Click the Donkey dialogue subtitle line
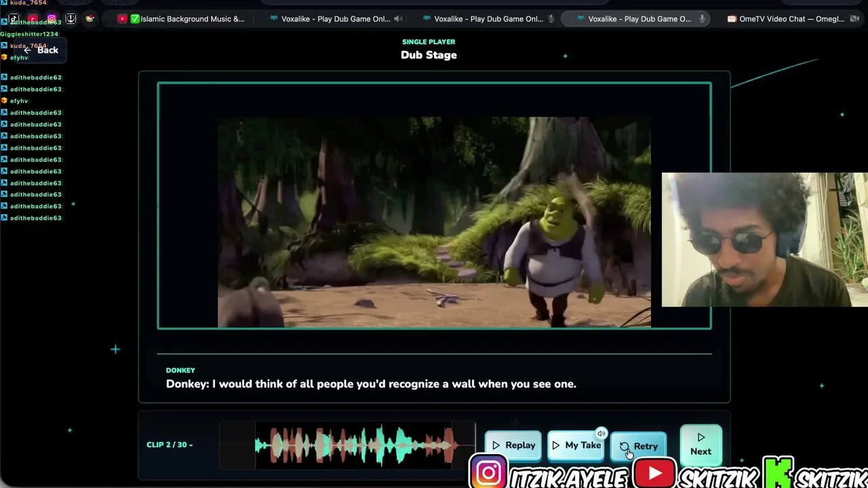This screenshot has width=868, height=488. [371, 384]
